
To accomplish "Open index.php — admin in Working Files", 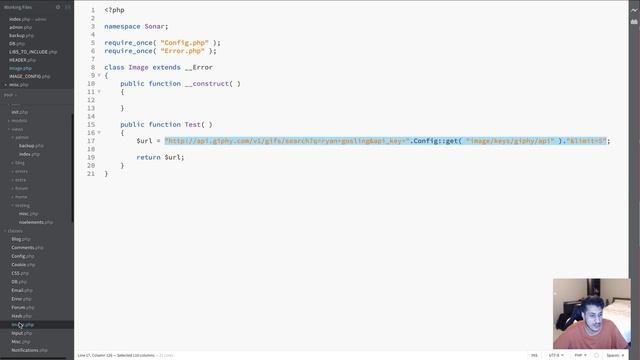I will point(27,19).
